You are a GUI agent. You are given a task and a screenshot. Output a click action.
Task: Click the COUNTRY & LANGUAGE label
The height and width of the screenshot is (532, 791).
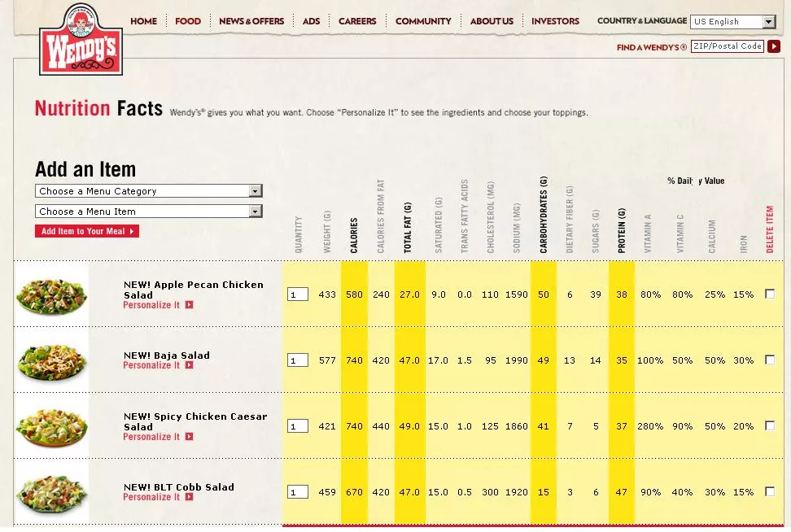642,20
